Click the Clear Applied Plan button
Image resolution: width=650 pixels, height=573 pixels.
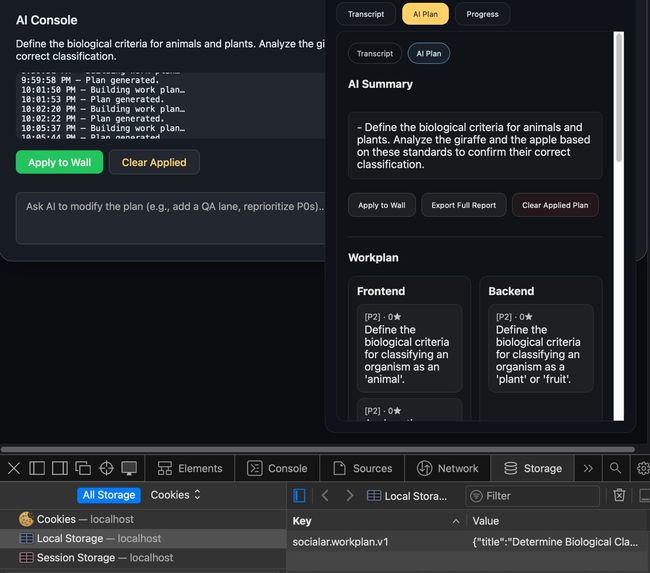pyautogui.click(x=555, y=205)
